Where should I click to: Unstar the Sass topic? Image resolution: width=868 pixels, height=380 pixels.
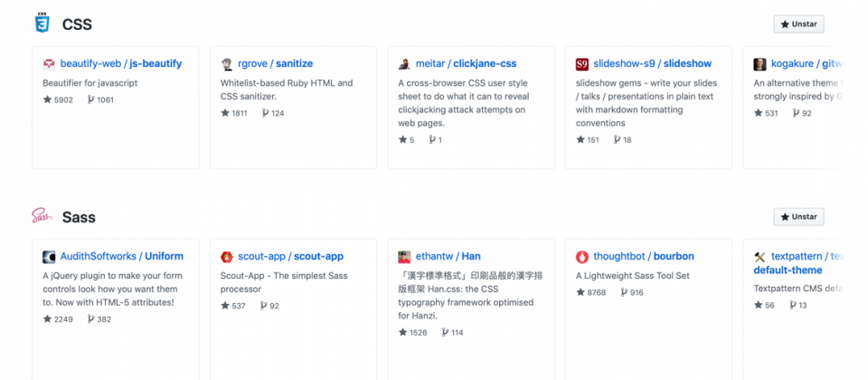pos(798,217)
